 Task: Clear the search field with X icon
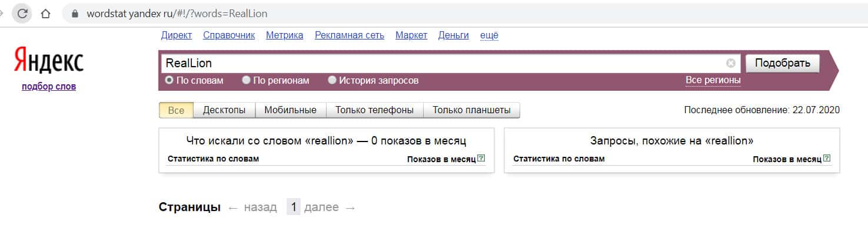click(x=731, y=63)
